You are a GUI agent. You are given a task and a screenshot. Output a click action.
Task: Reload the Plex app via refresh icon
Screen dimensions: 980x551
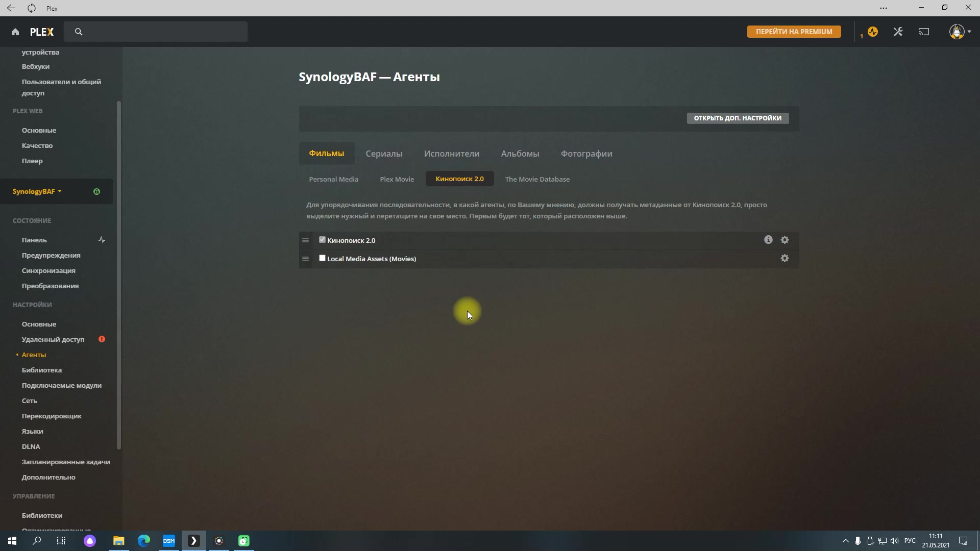(32, 8)
